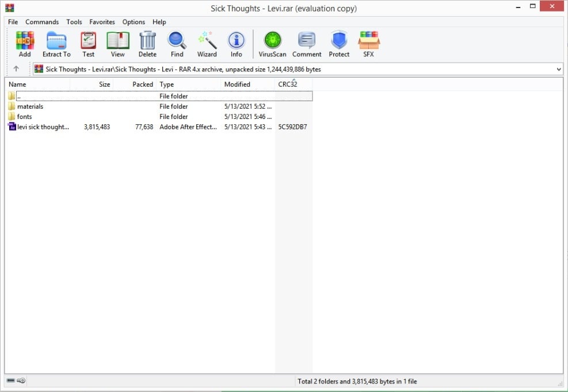The height and width of the screenshot is (392, 568).
Task: Click materials modified date 5/13/2021 5:52
Action: [248, 106]
